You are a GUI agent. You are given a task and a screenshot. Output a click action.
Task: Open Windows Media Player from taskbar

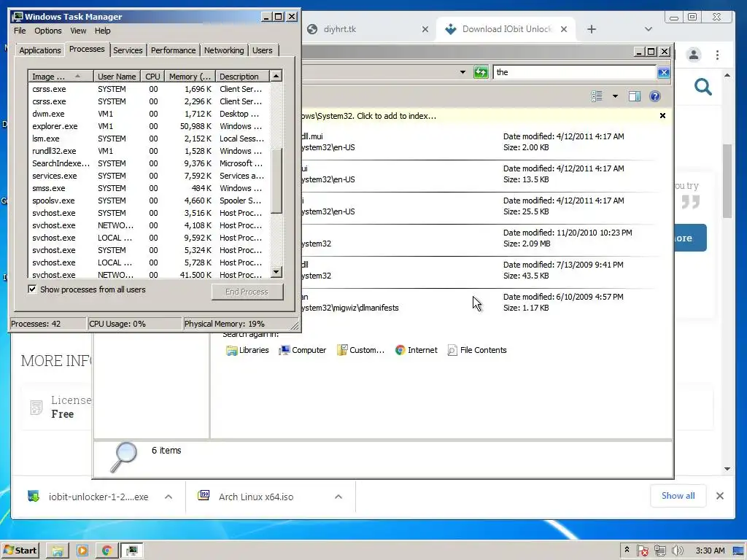tap(82, 551)
